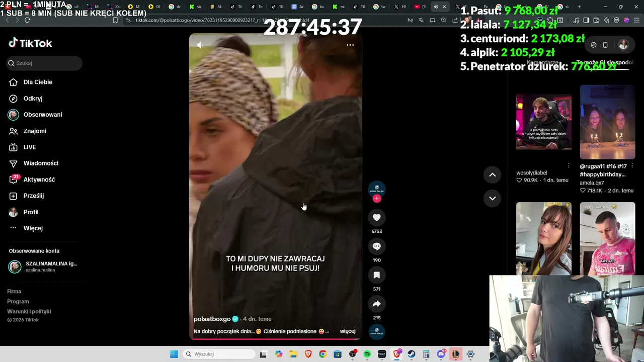Click the phone icon at top right
The image size is (644, 362).
point(605,45)
